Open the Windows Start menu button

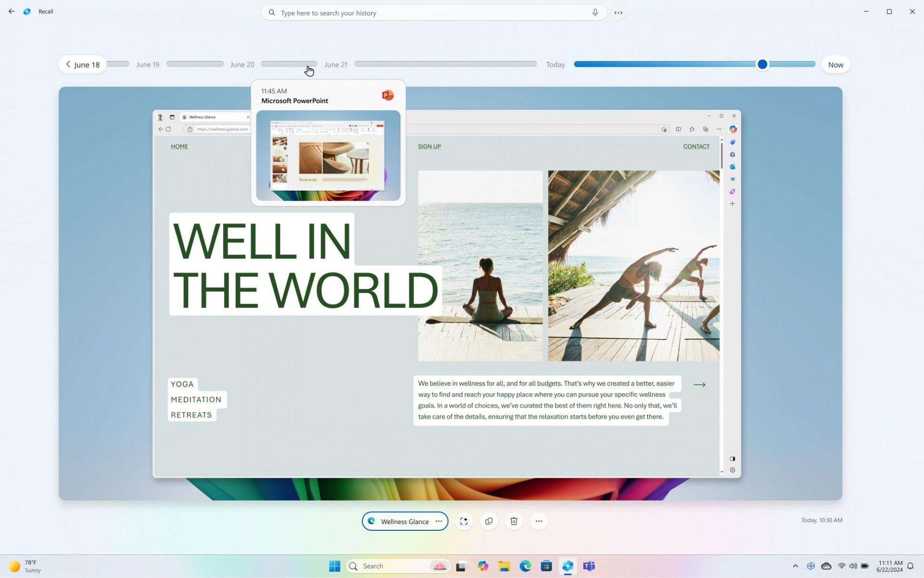(x=334, y=565)
